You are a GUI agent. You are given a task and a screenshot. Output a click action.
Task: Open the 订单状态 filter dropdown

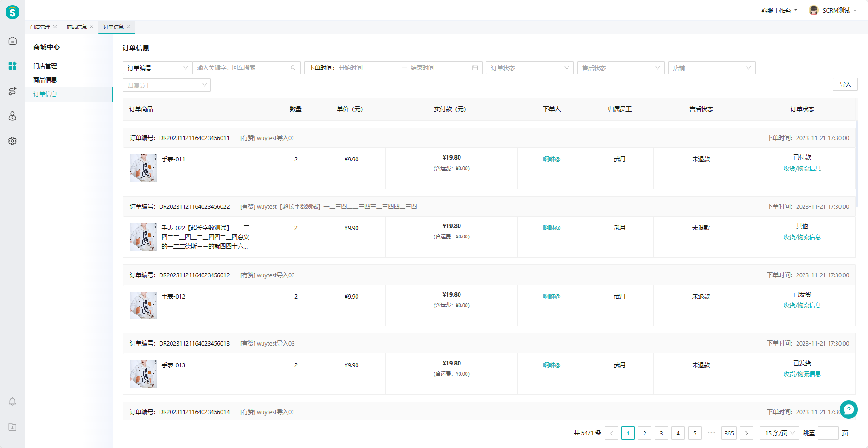(x=530, y=68)
